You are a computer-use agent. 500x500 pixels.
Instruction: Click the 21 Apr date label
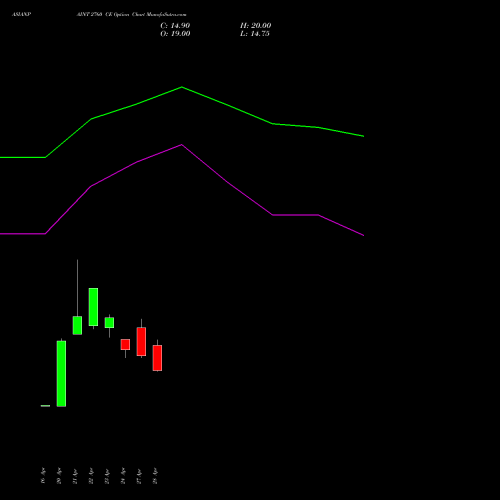tap(75, 476)
